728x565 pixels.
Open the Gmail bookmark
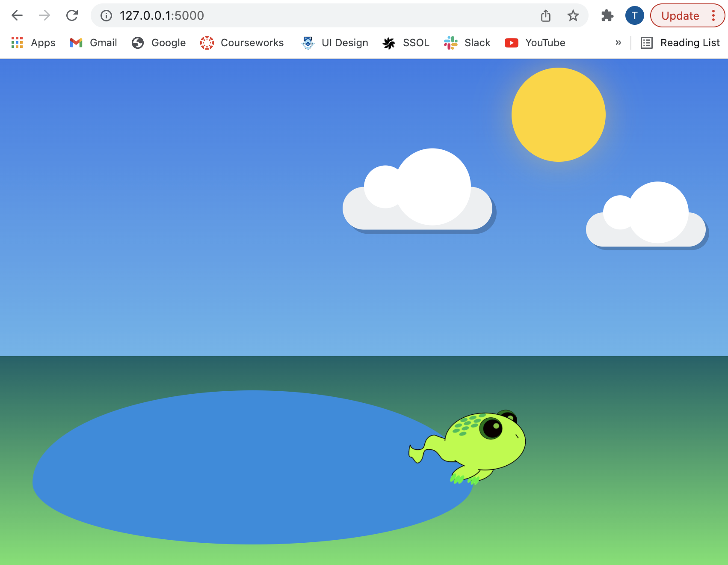click(x=93, y=43)
